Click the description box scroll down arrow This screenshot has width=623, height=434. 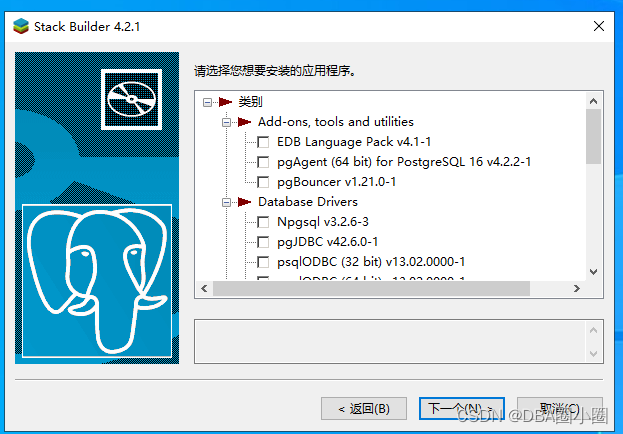[594, 354]
